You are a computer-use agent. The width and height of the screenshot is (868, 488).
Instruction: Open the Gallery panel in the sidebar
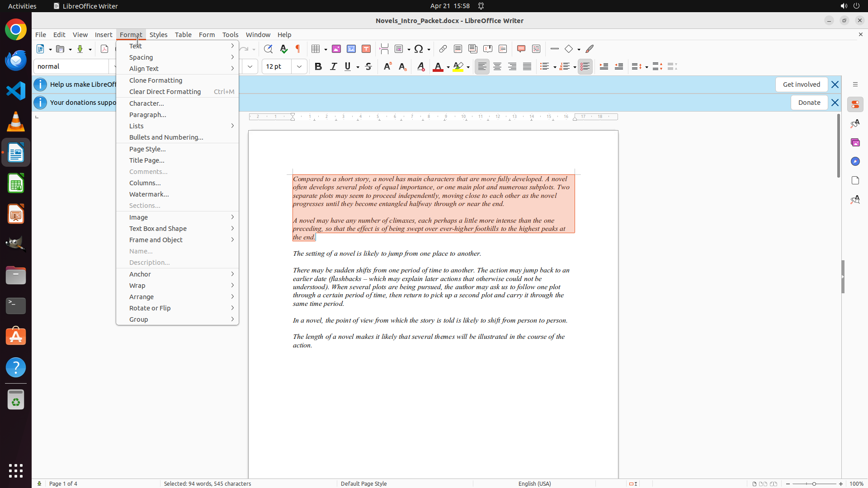click(855, 142)
